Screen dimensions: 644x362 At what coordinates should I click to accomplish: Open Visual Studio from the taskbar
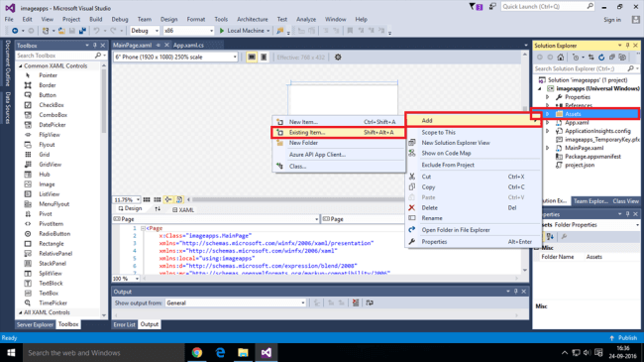click(x=267, y=352)
